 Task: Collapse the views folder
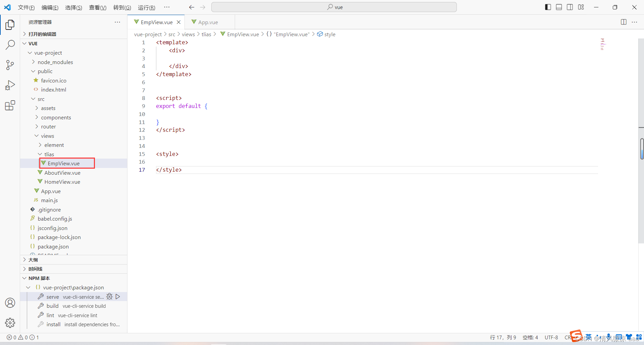(x=74, y=136)
